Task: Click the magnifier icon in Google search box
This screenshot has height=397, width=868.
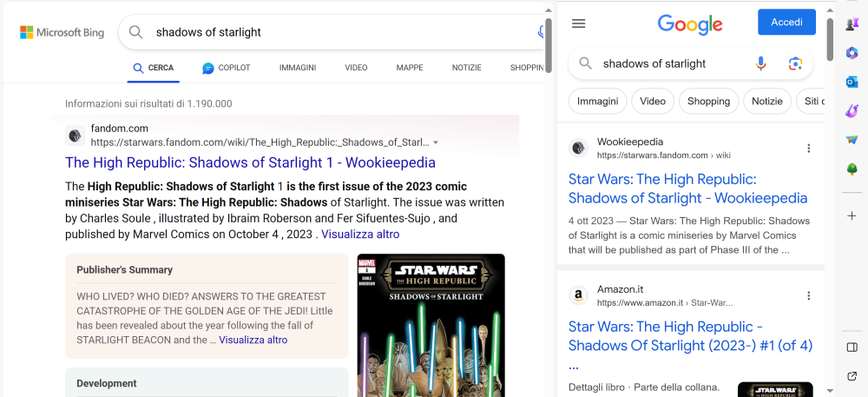Action: click(x=586, y=63)
